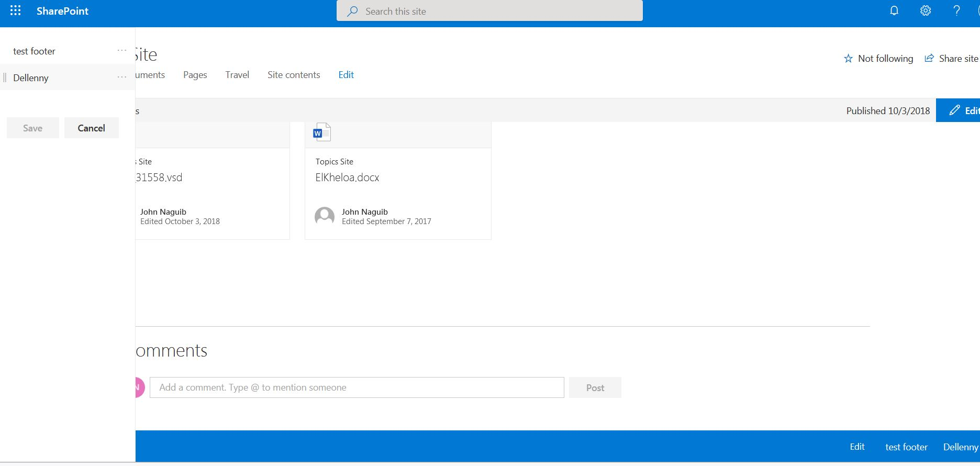Open the help question mark

956,11
